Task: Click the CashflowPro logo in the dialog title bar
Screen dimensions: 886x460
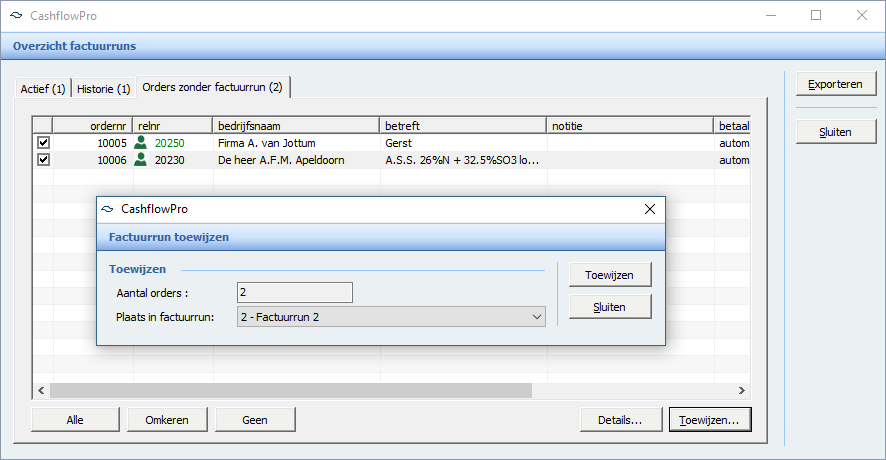Action: [107, 209]
